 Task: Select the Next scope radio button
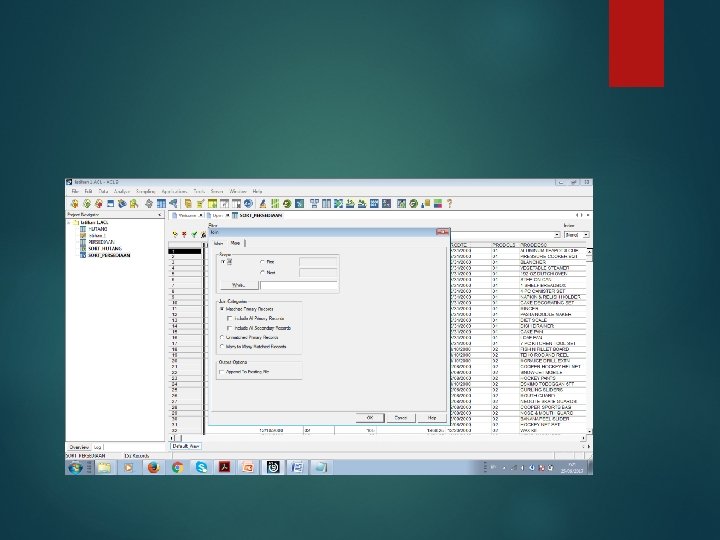coord(262,273)
